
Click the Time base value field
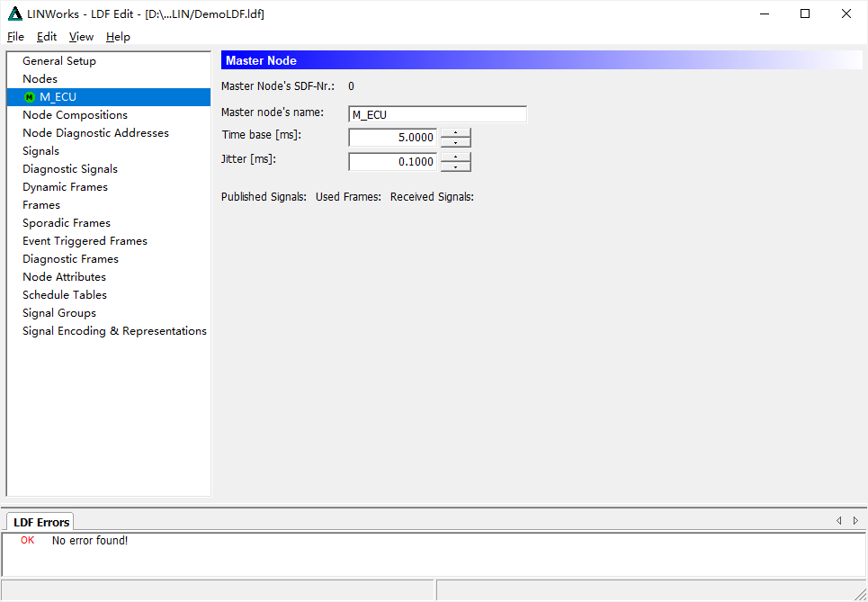click(x=393, y=138)
